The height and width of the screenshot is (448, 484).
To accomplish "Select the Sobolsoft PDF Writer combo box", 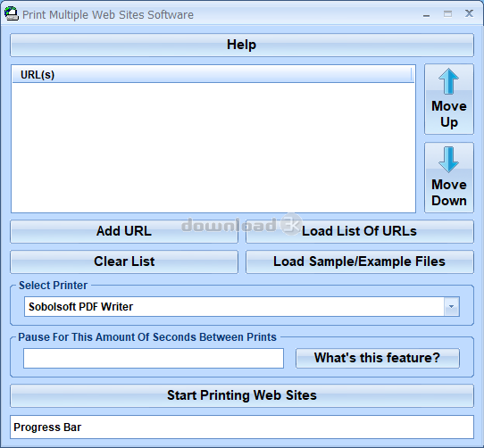I will pos(242,307).
